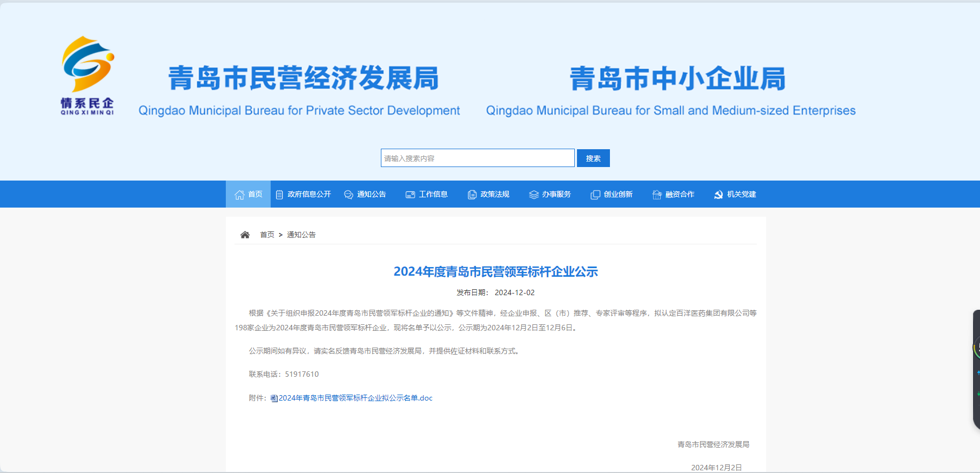Click the contact phone 51917610
This screenshot has width=980, height=473.
tap(301, 374)
